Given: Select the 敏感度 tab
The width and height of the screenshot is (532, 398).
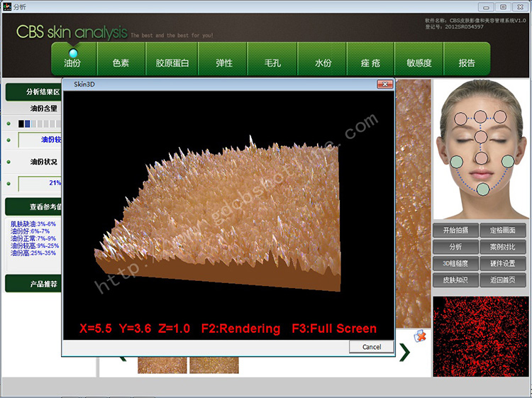Looking at the screenshot, I should tap(419, 59).
